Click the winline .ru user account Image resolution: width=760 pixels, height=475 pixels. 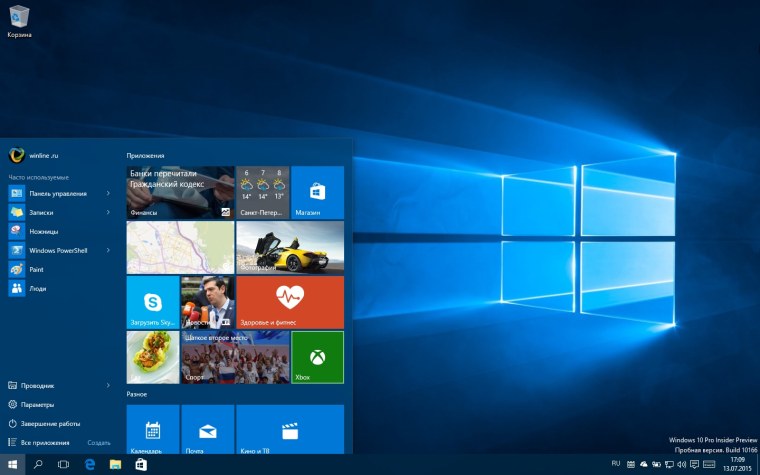(x=43, y=156)
